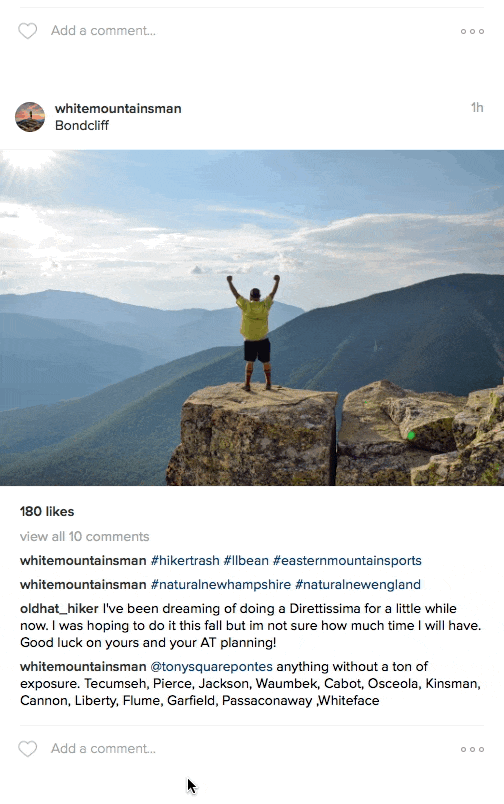Show the 180 likes list
This screenshot has width=504, height=804.
[47, 511]
